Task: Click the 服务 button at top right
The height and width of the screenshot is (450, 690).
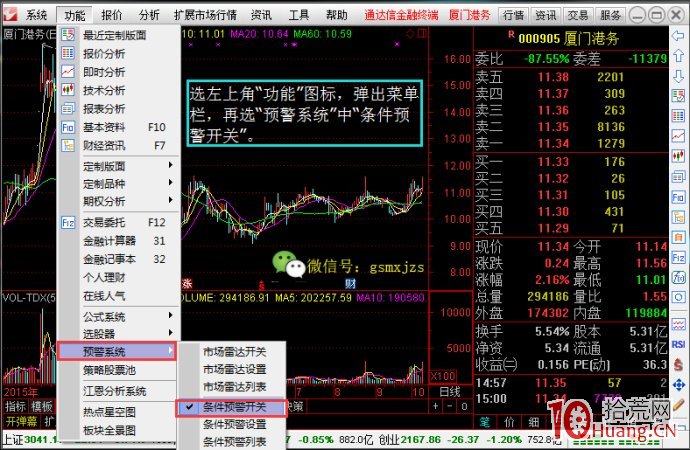Action: click(x=610, y=15)
